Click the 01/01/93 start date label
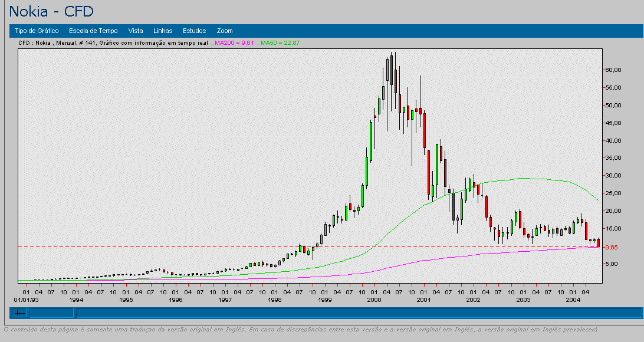Viewport: 644px width, 342px height. pyautogui.click(x=26, y=300)
